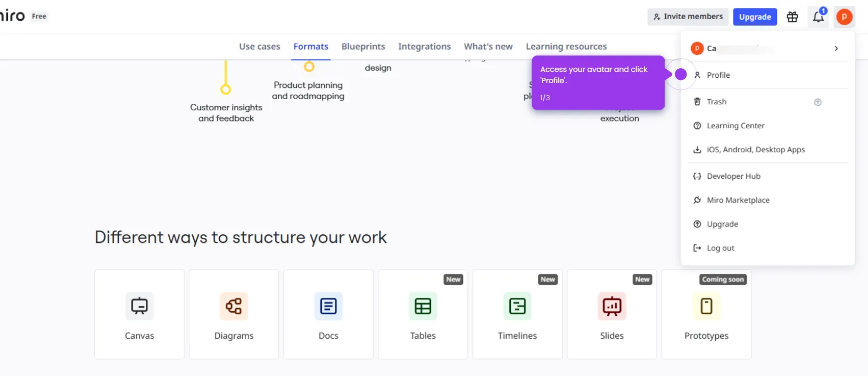Expand the account row chevron
Viewport: 868px width, 376px height.
[836, 48]
